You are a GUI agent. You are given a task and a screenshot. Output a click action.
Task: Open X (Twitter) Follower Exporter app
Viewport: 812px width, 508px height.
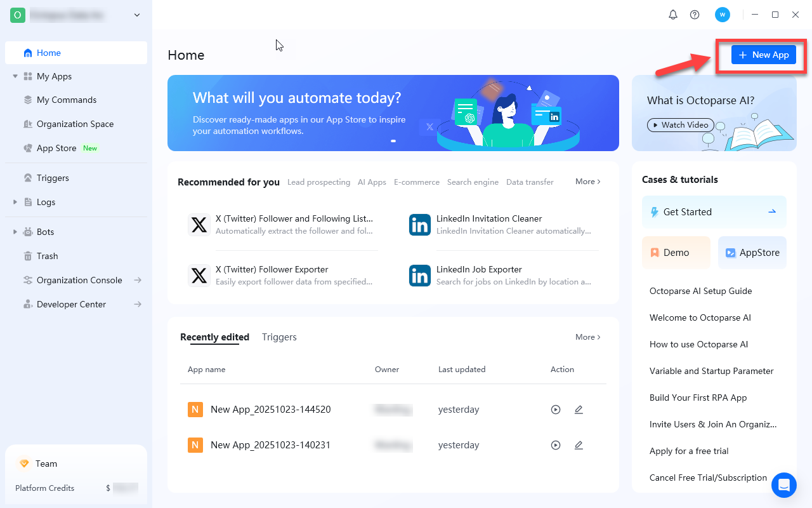coord(272,269)
